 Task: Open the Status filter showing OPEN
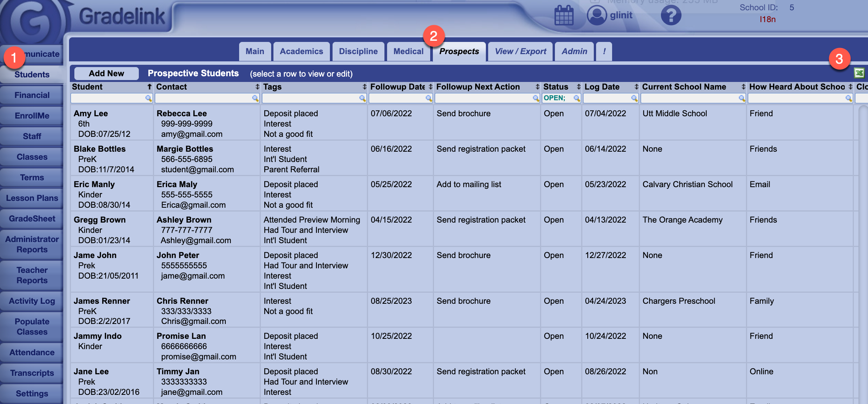click(557, 98)
